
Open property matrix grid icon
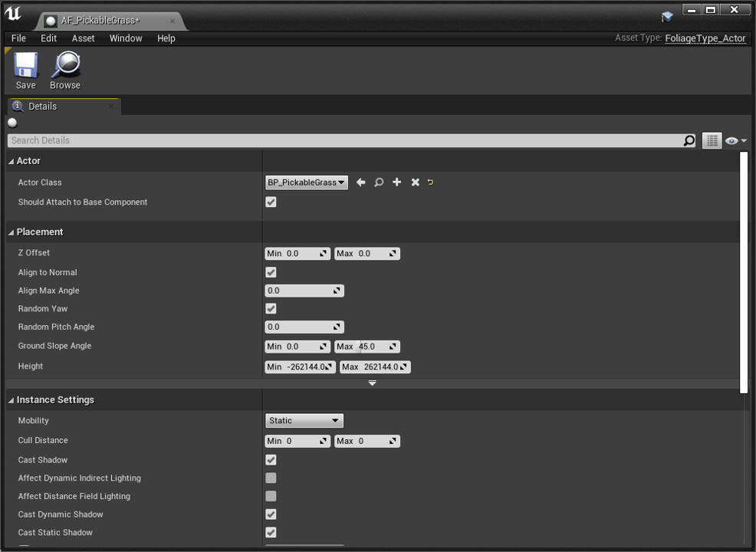pyautogui.click(x=712, y=140)
